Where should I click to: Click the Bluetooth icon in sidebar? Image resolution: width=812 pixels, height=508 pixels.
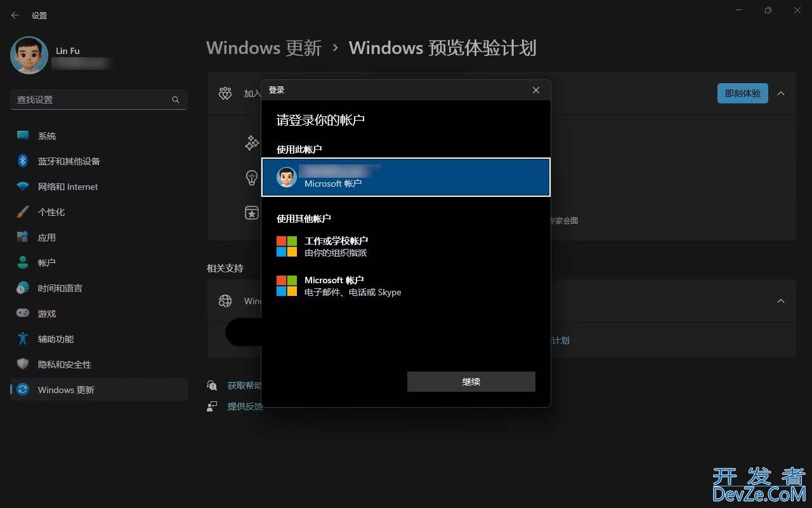pos(23,161)
